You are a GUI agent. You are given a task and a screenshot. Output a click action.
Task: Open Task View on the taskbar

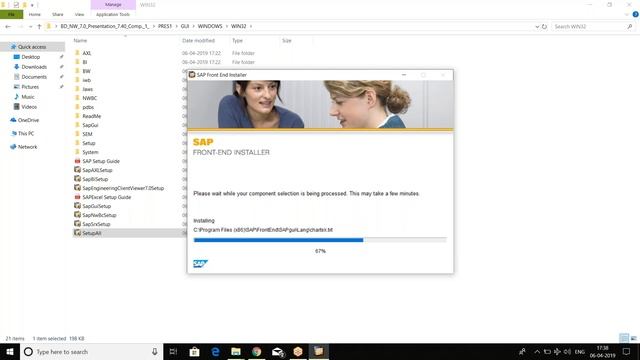tap(173, 351)
